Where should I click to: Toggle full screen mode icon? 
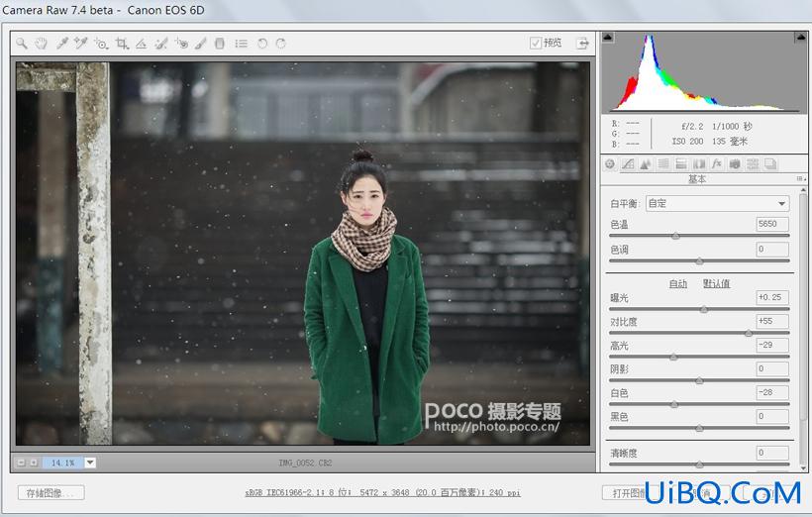[x=583, y=43]
